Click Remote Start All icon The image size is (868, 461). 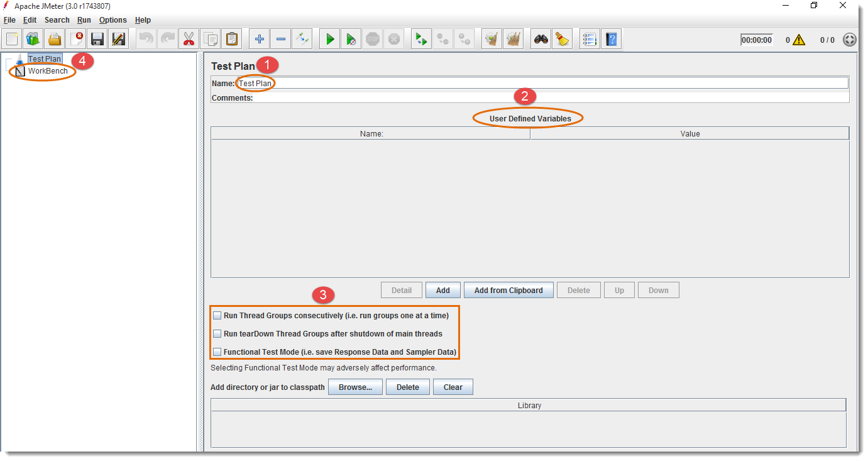pos(422,39)
